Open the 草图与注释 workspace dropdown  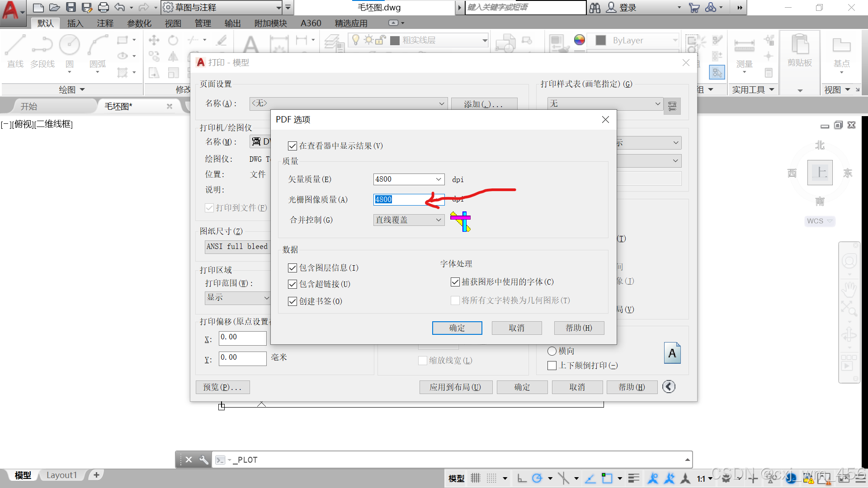click(x=278, y=7)
